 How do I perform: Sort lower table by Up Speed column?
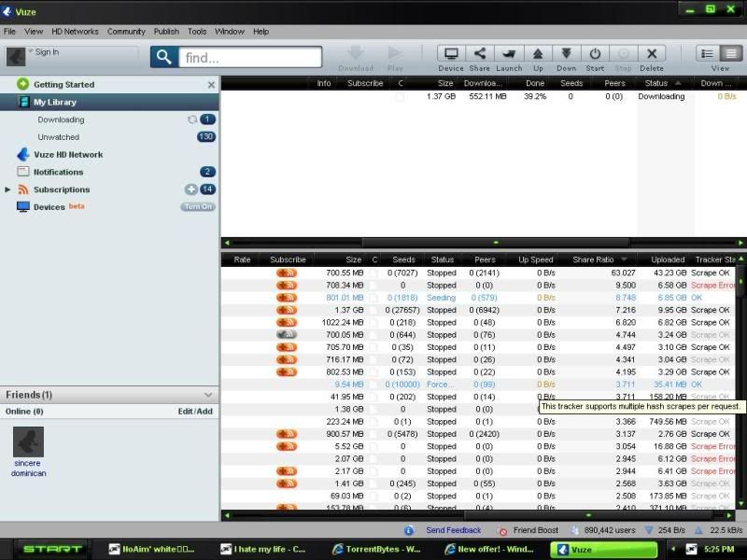click(535, 259)
